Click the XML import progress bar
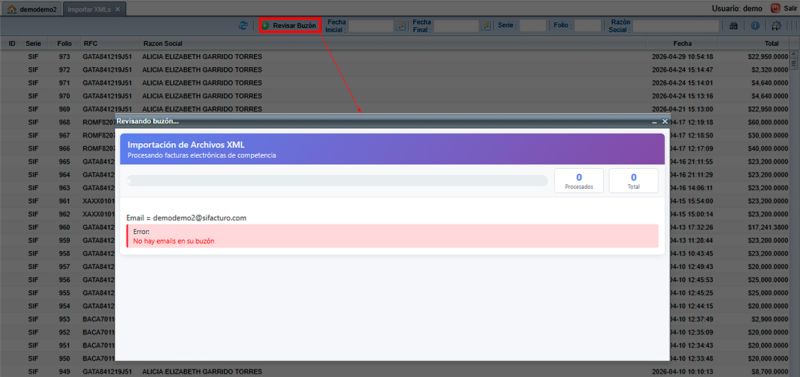 tap(337, 181)
